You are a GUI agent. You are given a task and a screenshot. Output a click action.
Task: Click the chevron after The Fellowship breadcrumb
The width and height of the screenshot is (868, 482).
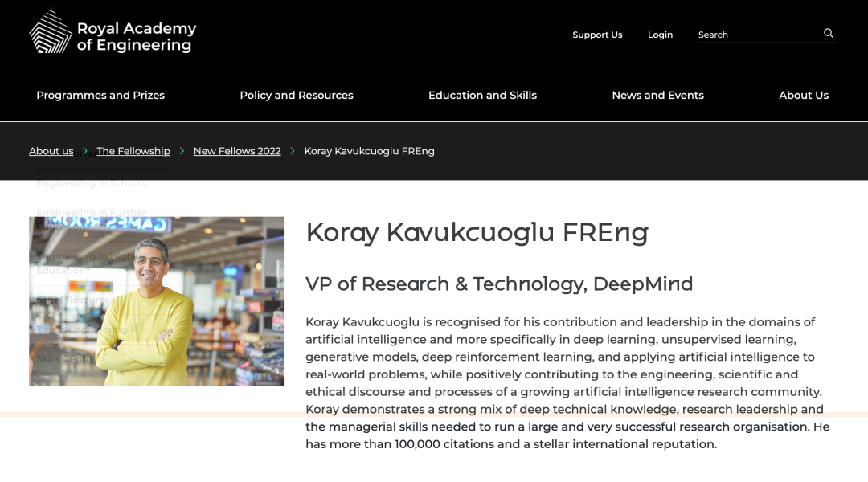tap(182, 151)
